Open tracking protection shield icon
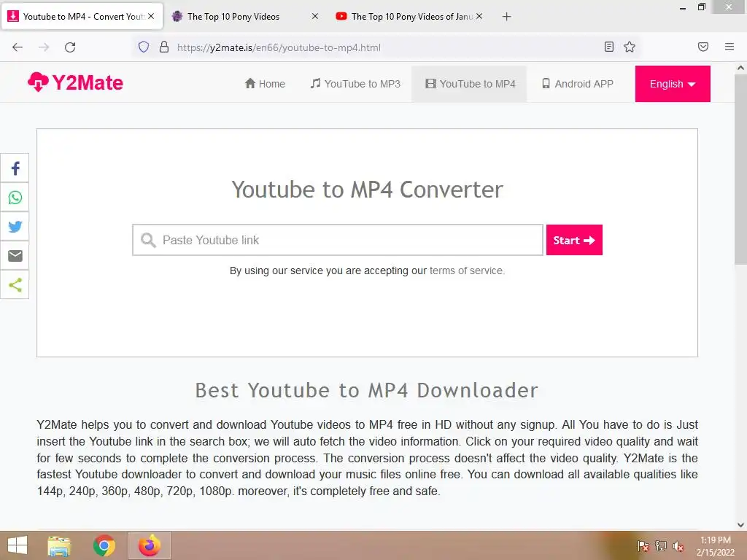 [144, 47]
